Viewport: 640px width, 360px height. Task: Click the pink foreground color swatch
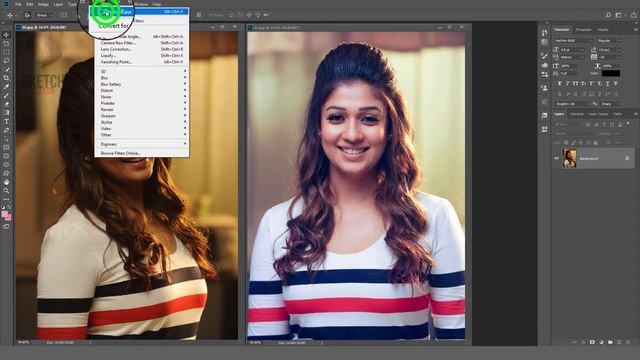click(x=4, y=215)
